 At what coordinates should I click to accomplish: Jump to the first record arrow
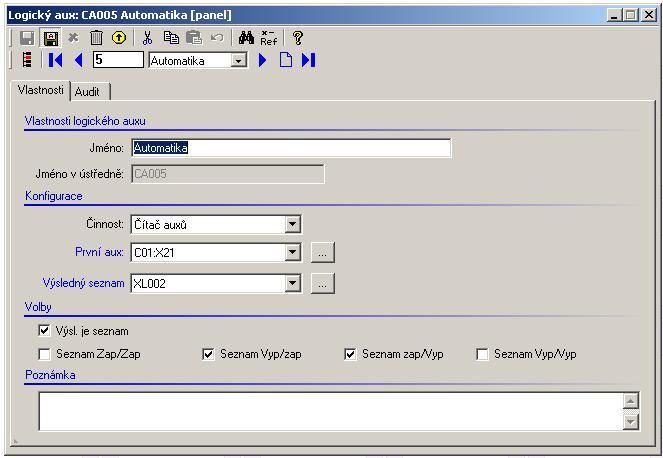point(56,60)
